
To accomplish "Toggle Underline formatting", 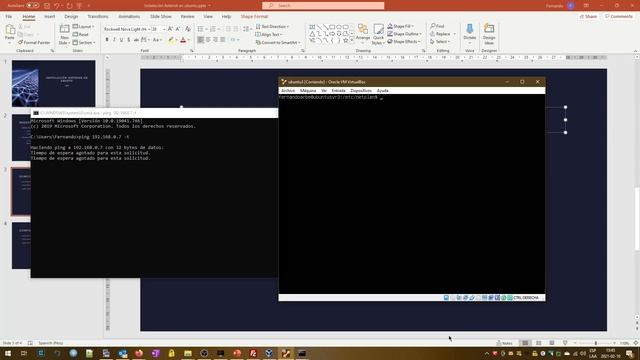I will click(x=122, y=40).
